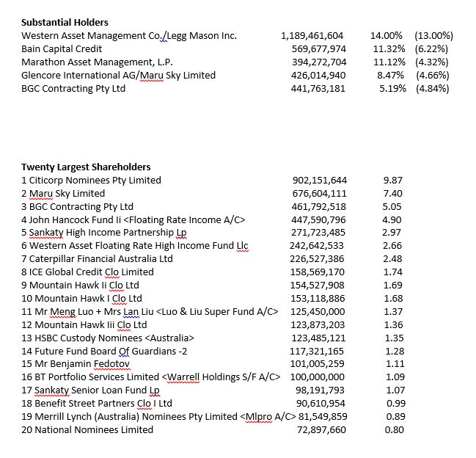Select Western Asset Management Co./Legg Mason Inc. text
Screen dimensions: 476x458
(129, 36)
